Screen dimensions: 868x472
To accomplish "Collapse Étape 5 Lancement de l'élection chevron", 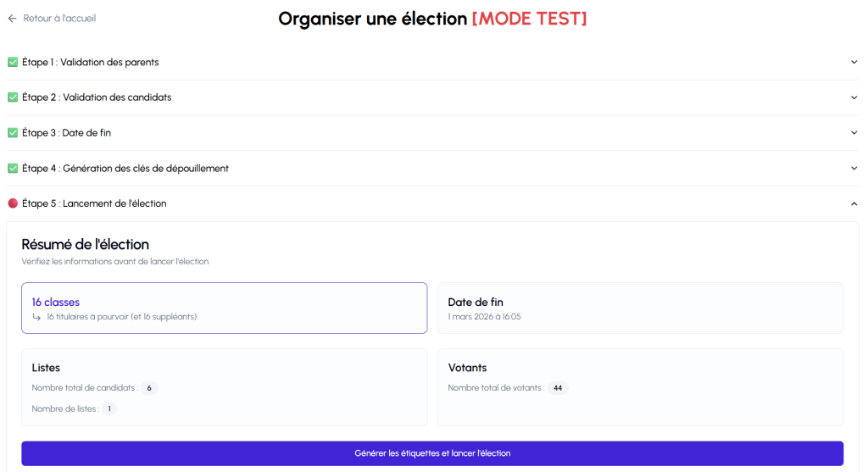I will (x=854, y=203).
